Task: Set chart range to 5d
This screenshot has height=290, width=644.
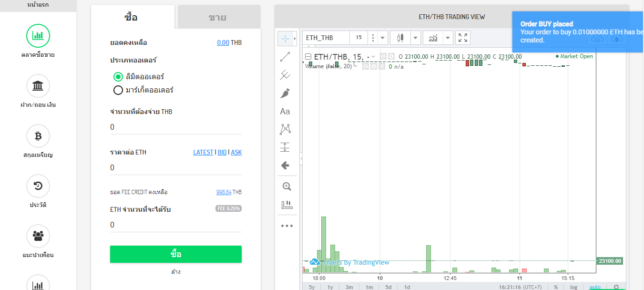Action: [x=388, y=287]
